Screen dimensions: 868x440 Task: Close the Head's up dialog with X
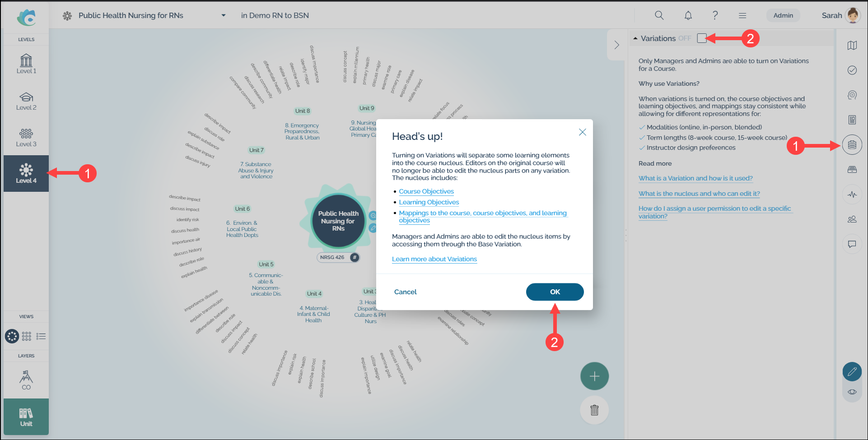(x=582, y=132)
